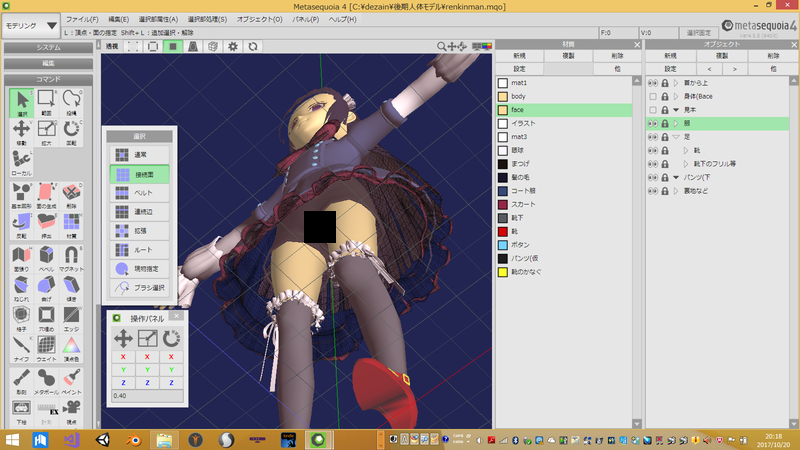Choose ベルト selection mode
Image resolution: width=800 pixels, height=450 pixels.
[x=139, y=193]
